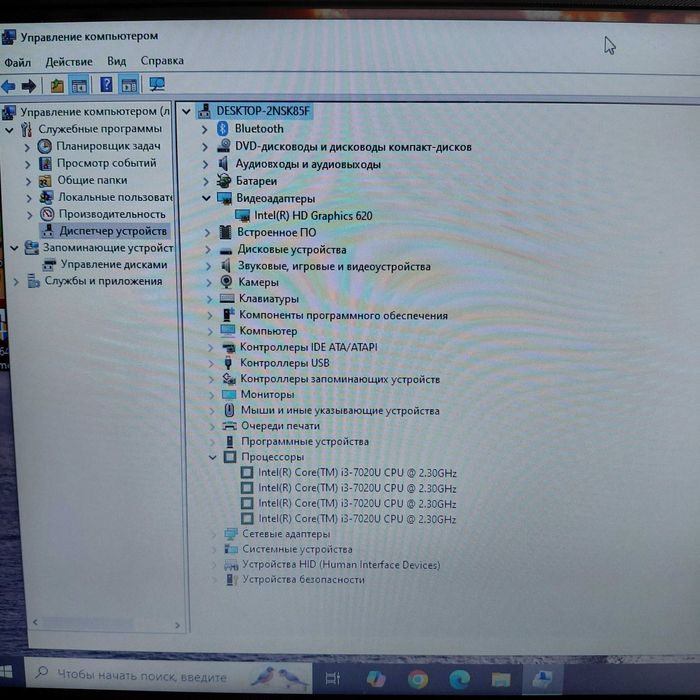Open the Файл menu
This screenshot has height=700, width=700.
tap(17, 62)
